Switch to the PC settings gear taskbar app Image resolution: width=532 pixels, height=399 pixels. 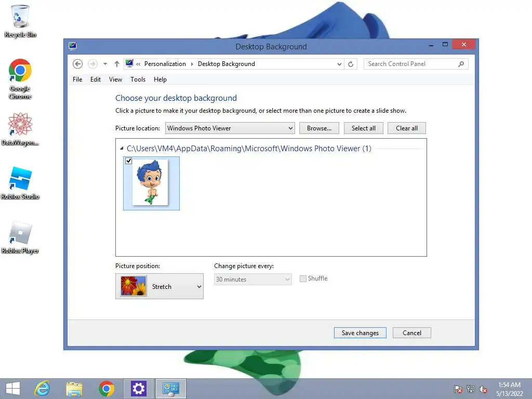[x=138, y=389]
